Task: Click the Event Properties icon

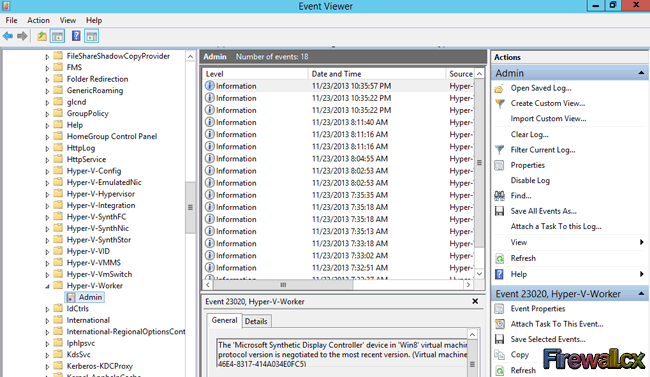Action: (500, 309)
